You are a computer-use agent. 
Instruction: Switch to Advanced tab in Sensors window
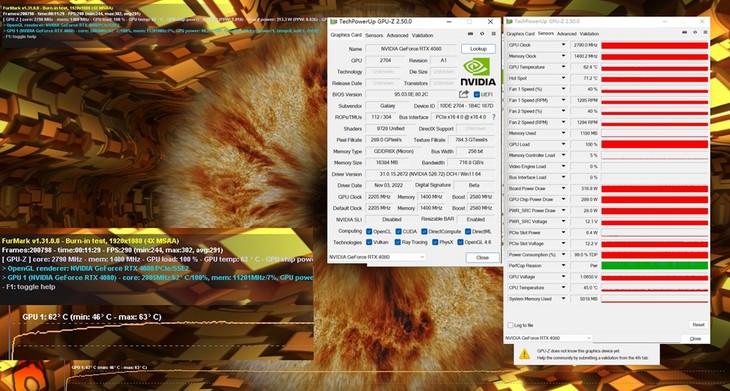tap(567, 34)
